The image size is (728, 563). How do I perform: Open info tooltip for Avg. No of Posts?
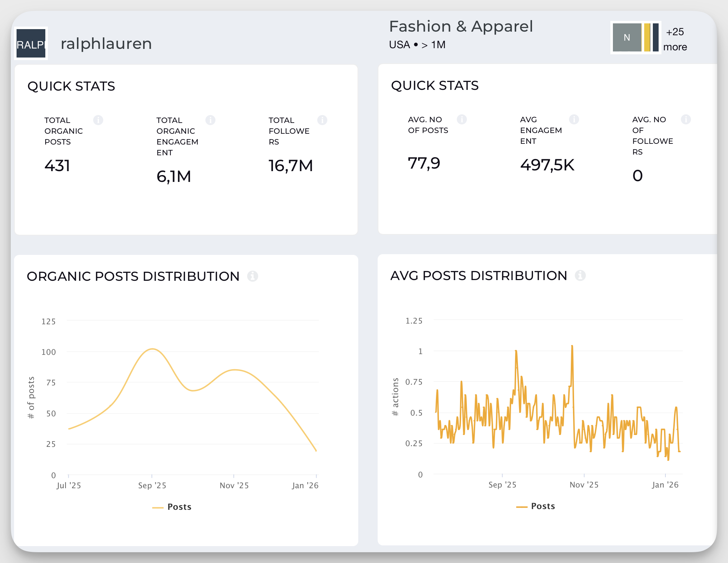coord(462,119)
